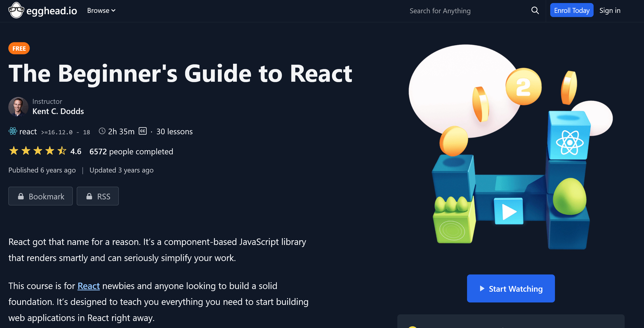Toggle the FREE badge label
Image resolution: width=644 pixels, height=328 pixels.
coord(19,48)
